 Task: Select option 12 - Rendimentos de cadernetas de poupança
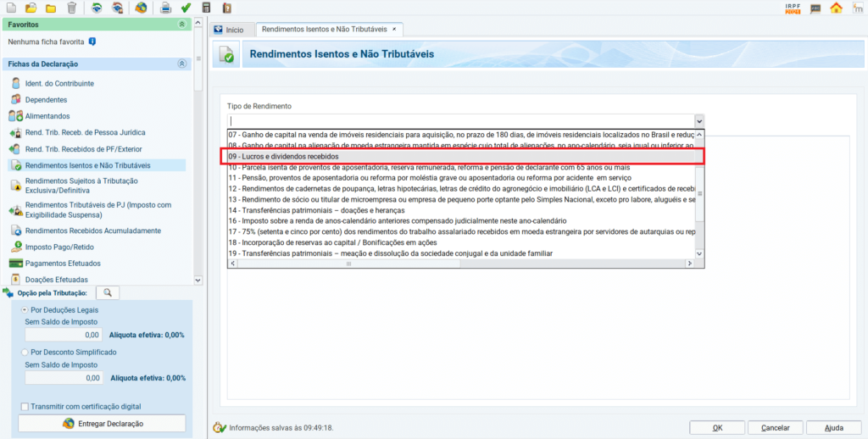pos(460,189)
